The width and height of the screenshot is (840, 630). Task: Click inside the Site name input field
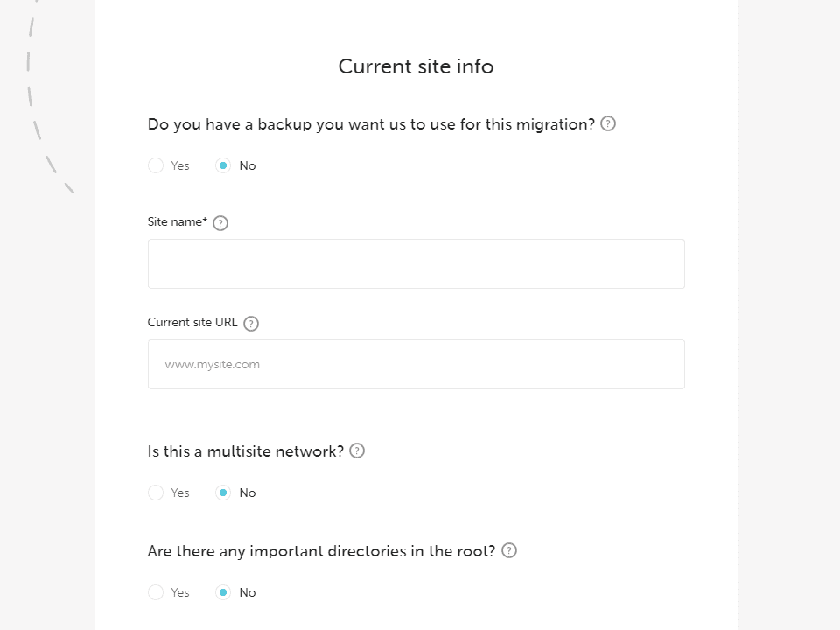[x=416, y=263]
